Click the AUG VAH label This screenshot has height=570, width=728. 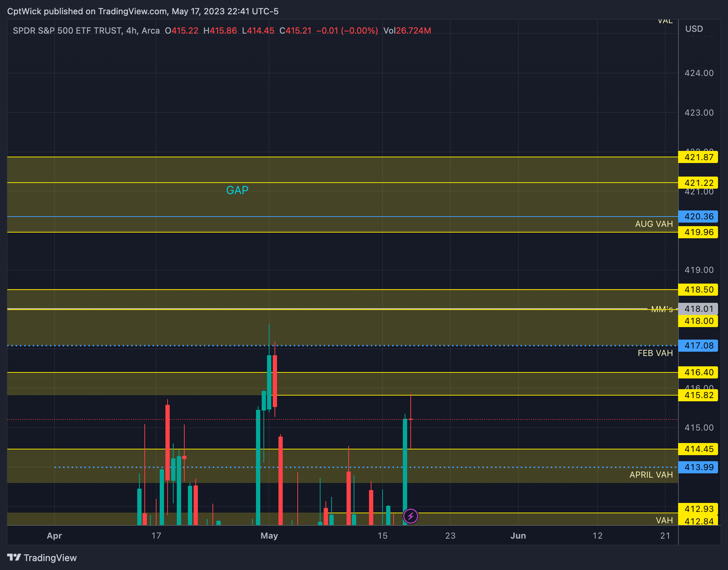[654, 224]
